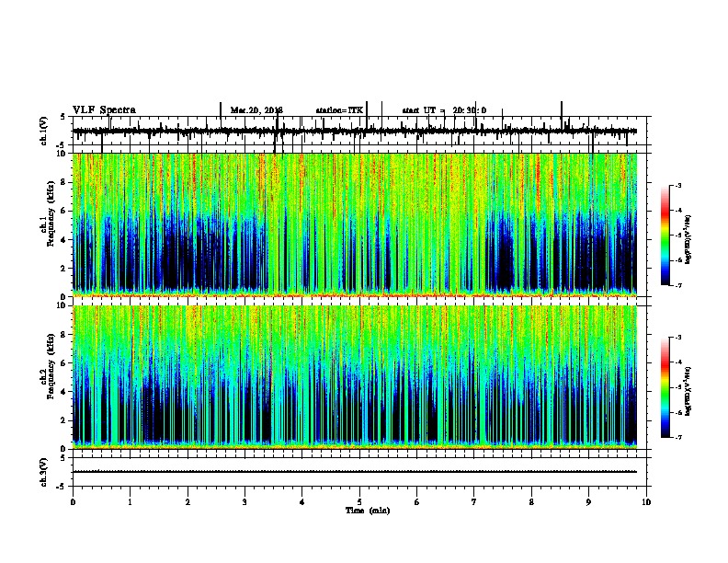This screenshot has height=563, width=728.
Task: Click the "0" tick on the time axis
Action: coord(73,502)
